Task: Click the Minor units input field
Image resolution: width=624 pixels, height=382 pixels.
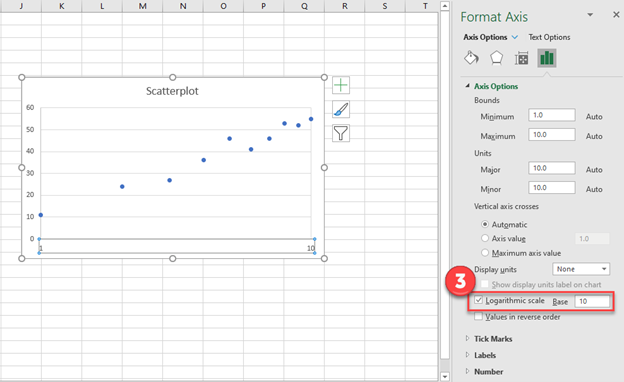Action: coord(552,187)
